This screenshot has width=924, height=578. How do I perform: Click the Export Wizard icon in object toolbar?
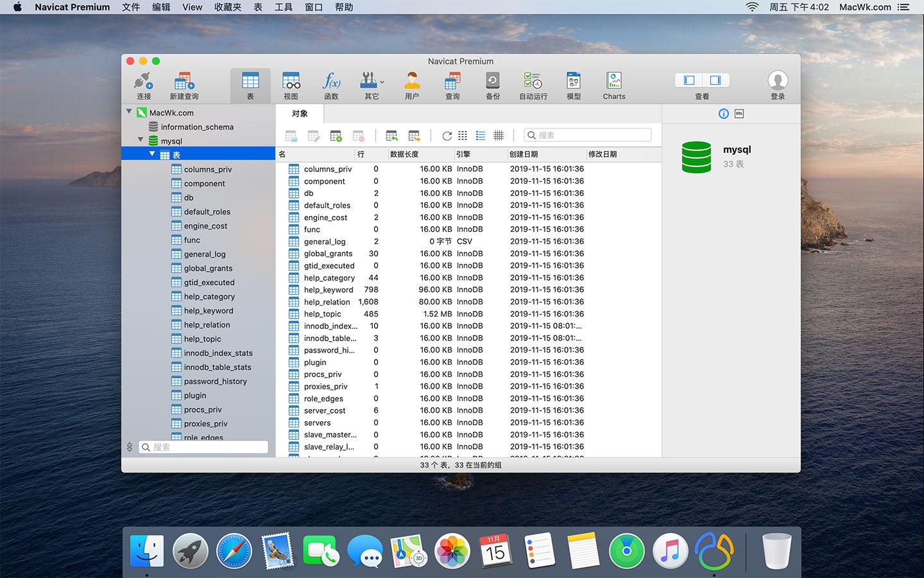(x=415, y=136)
